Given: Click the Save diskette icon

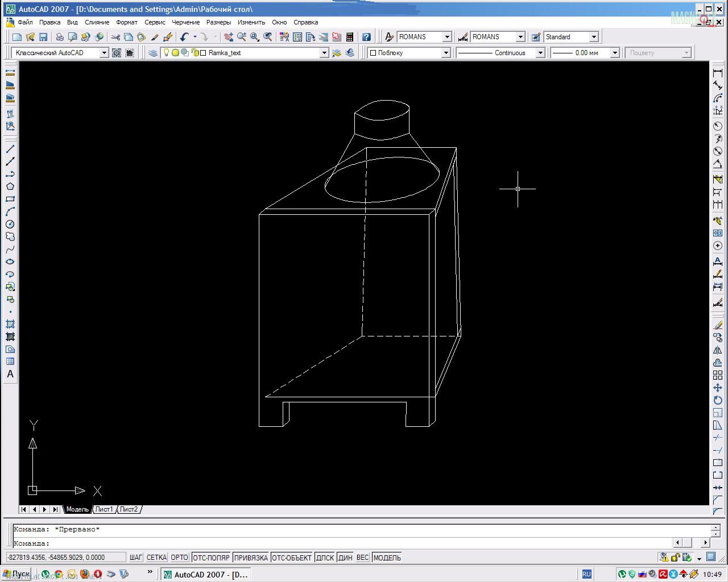Looking at the screenshot, I should 43,37.
